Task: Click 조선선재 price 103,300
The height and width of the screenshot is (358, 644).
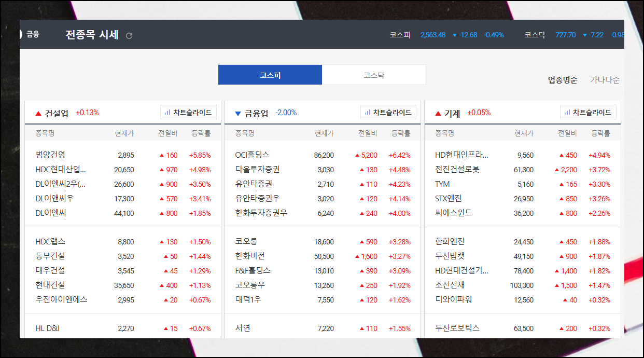Action: (522, 285)
